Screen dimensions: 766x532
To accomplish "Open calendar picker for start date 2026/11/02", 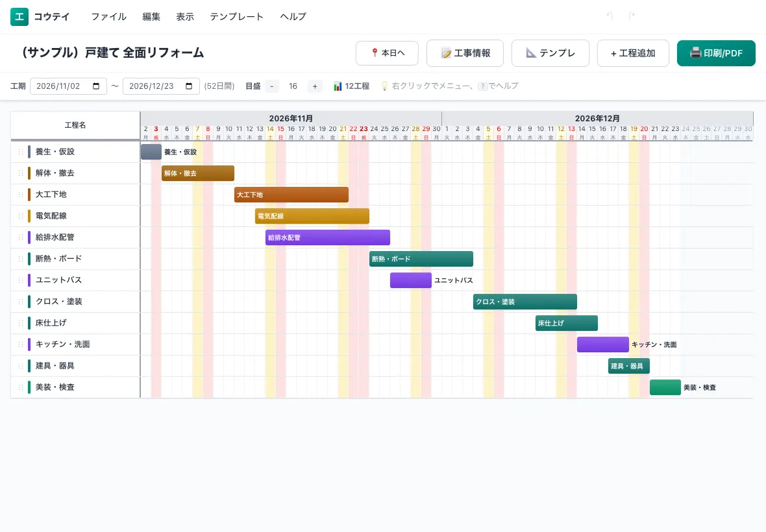I will click(96, 86).
